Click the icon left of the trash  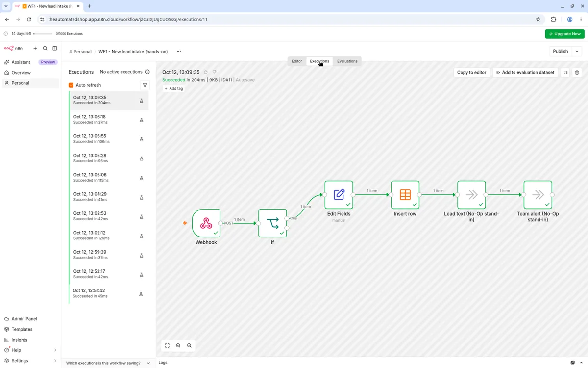(565, 72)
